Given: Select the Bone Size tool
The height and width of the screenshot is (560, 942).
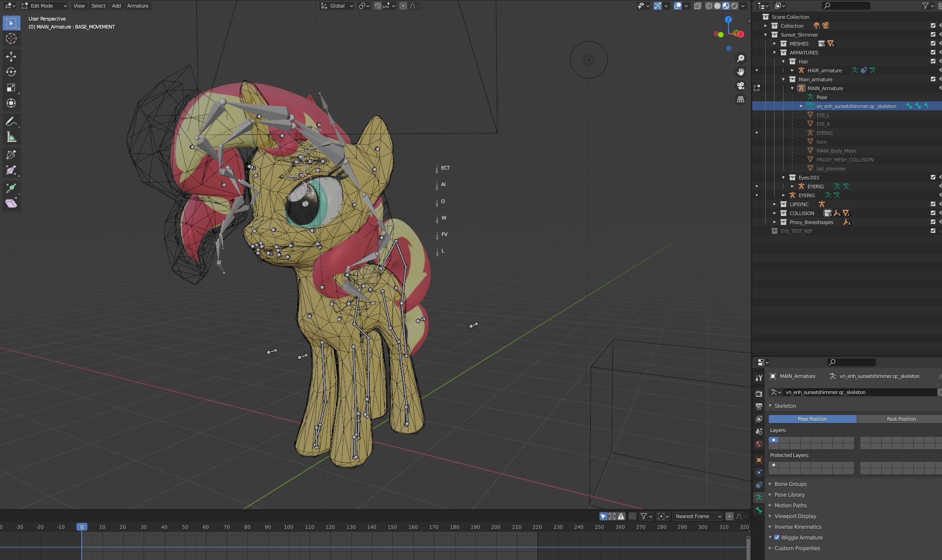Looking at the screenshot, I should (x=11, y=170).
